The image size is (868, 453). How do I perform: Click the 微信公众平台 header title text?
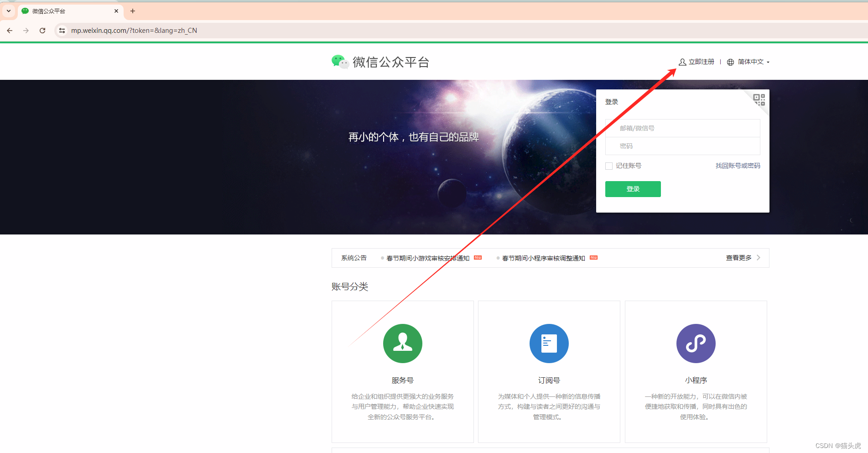click(x=391, y=62)
